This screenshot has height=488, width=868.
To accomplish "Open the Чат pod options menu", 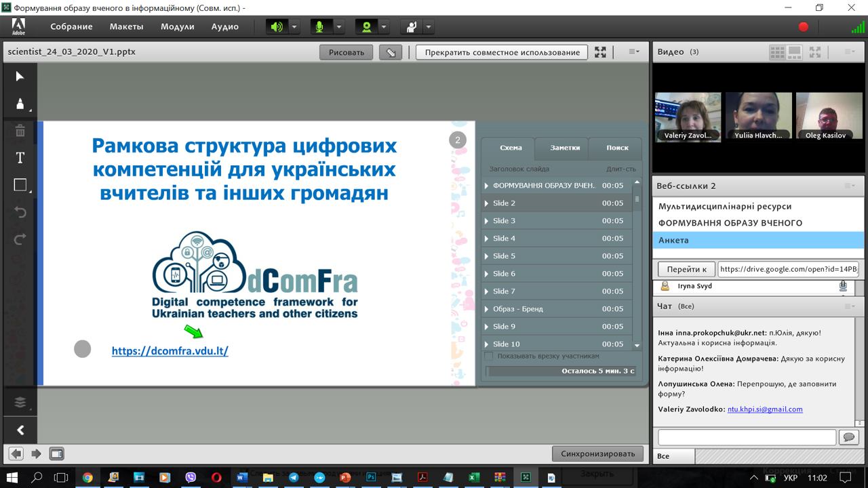I will tap(850, 306).
